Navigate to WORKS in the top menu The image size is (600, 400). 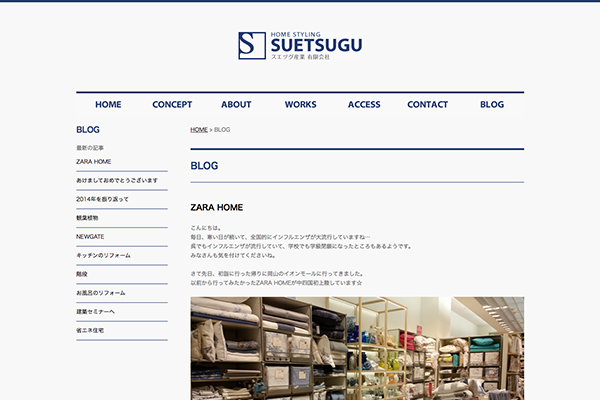point(300,104)
